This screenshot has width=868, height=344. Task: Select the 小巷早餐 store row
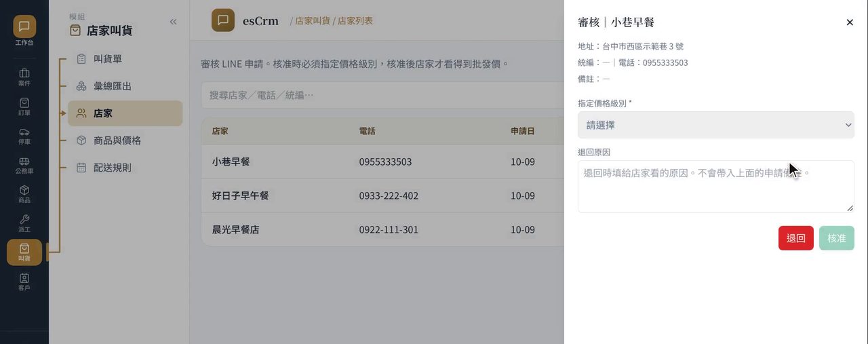click(x=382, y=162)
